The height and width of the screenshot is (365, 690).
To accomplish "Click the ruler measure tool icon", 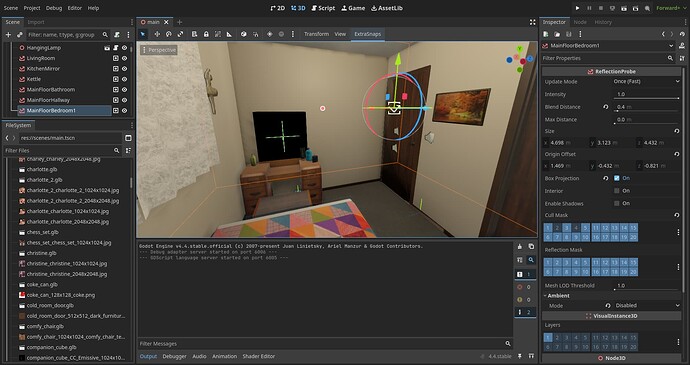I will pyautogui.click(x=229, y=34).
